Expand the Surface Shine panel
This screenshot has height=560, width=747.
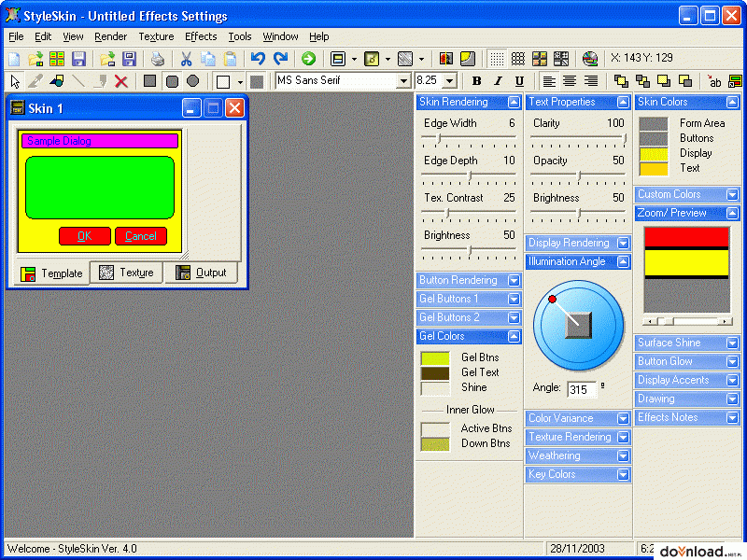[x=732, y=343]
